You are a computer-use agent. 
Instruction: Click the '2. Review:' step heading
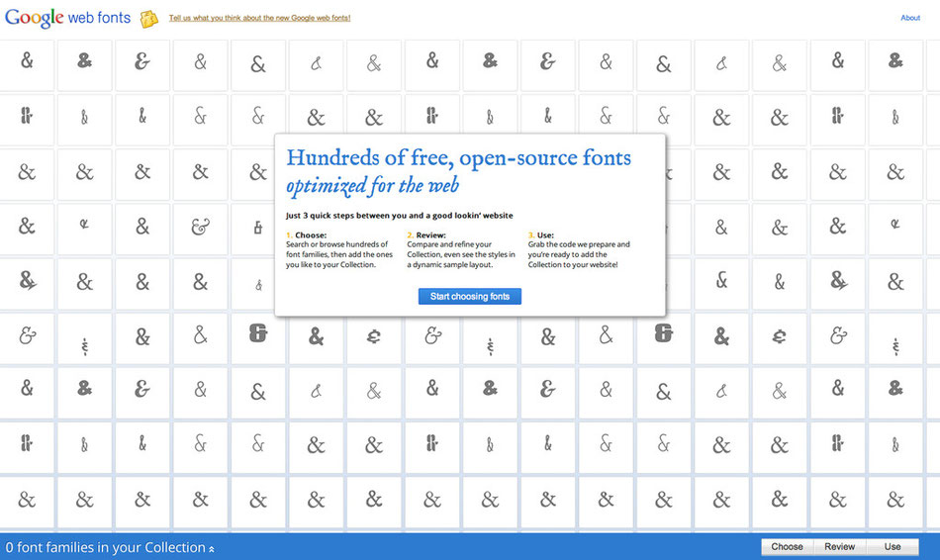tap(426, 235)
